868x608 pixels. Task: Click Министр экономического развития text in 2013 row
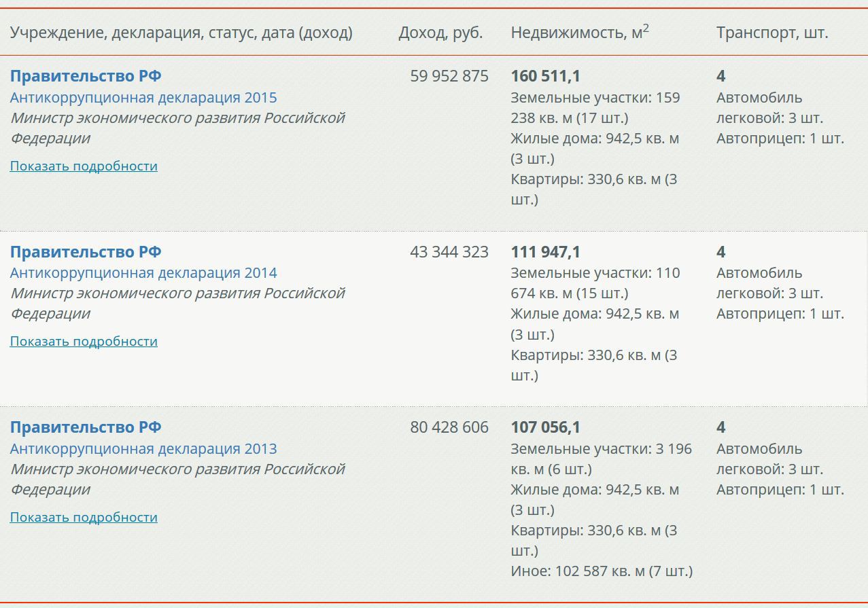point(177,479)
